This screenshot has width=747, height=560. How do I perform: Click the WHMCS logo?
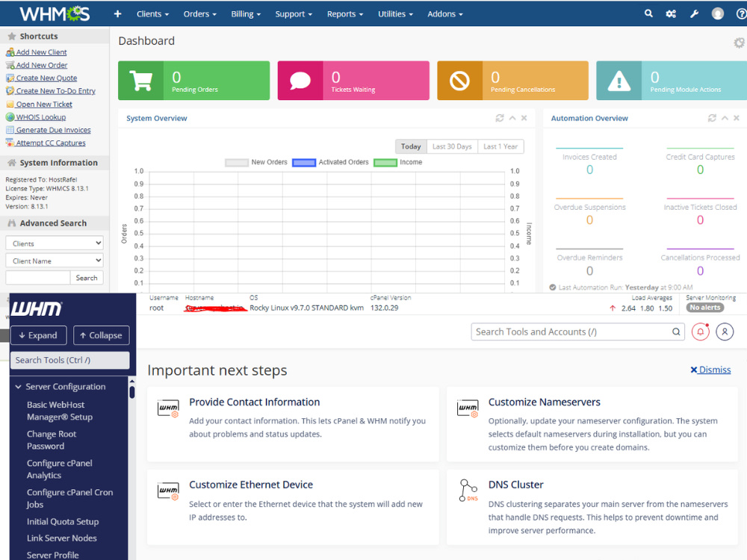55,13
